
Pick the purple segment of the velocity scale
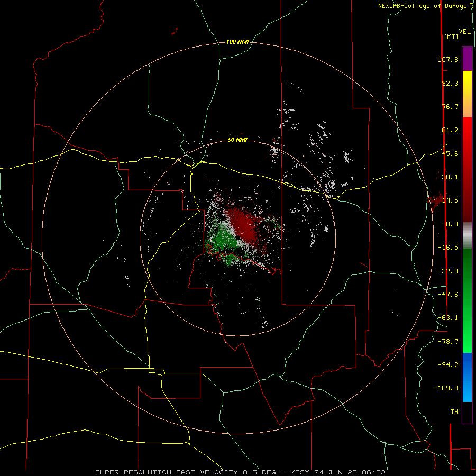467,59
